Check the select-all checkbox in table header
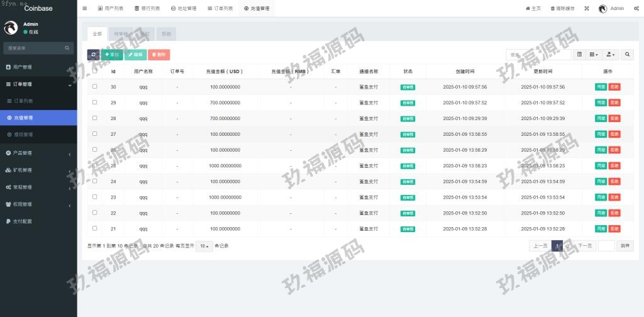 tap(95, 70)
